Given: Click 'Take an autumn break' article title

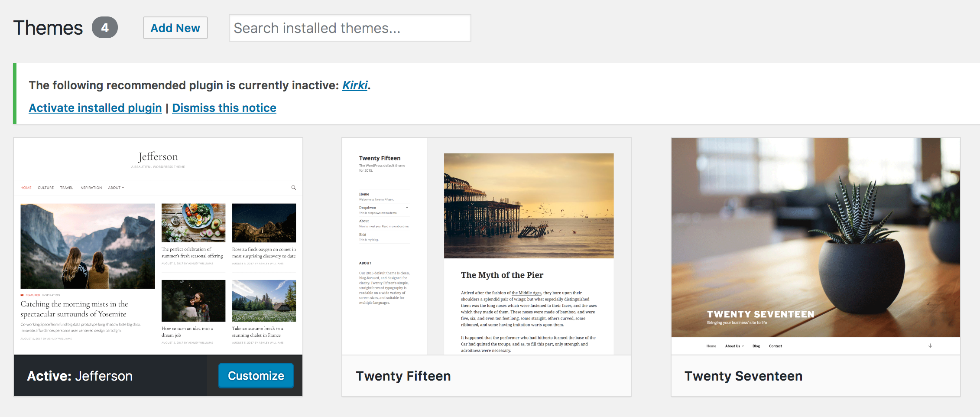Looking at the screenshot, I should (x=258, y=332).
